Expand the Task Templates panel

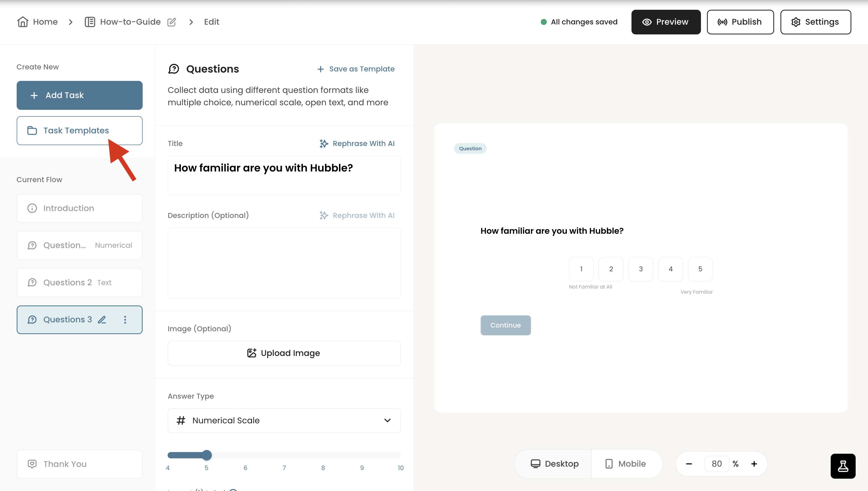click(79, 130)
